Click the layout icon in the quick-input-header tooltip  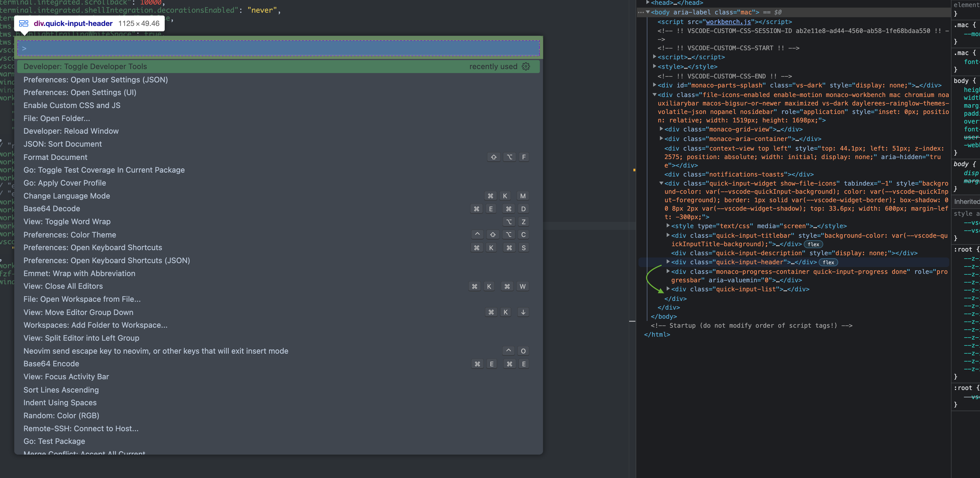(24, 23)
